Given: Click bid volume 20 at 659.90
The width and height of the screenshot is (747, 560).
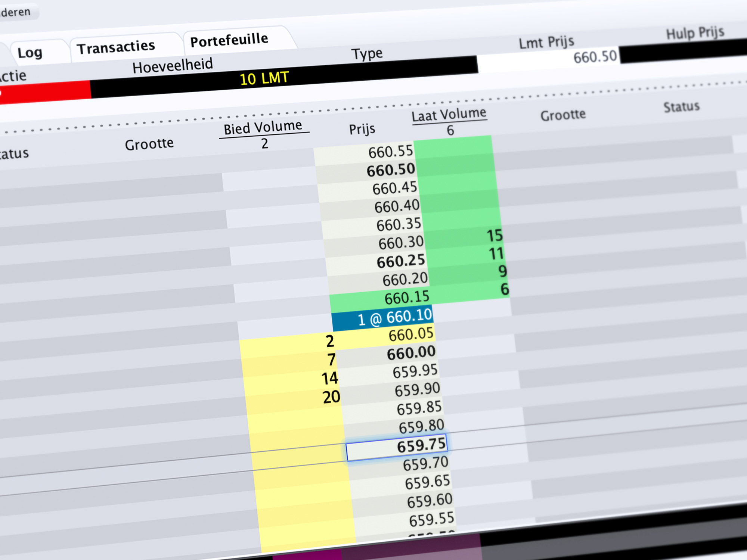Looking at the screenshot, I should (x=332, y=397).
